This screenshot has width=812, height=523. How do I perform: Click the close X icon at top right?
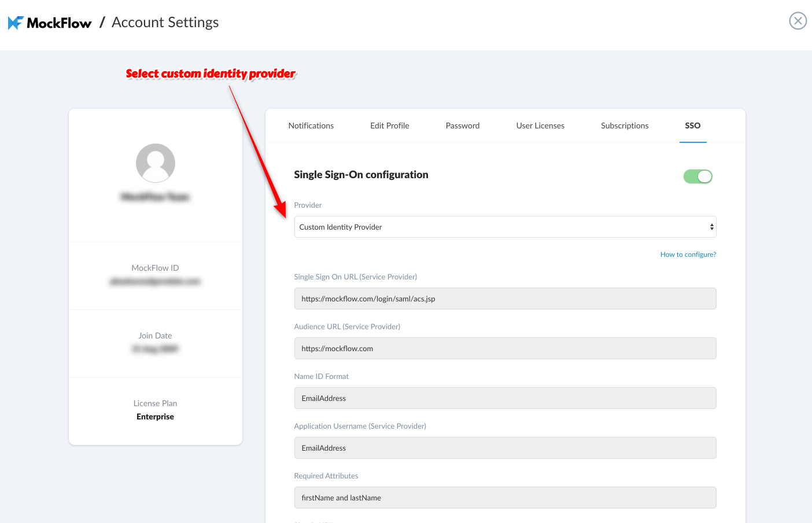[798, 20]
